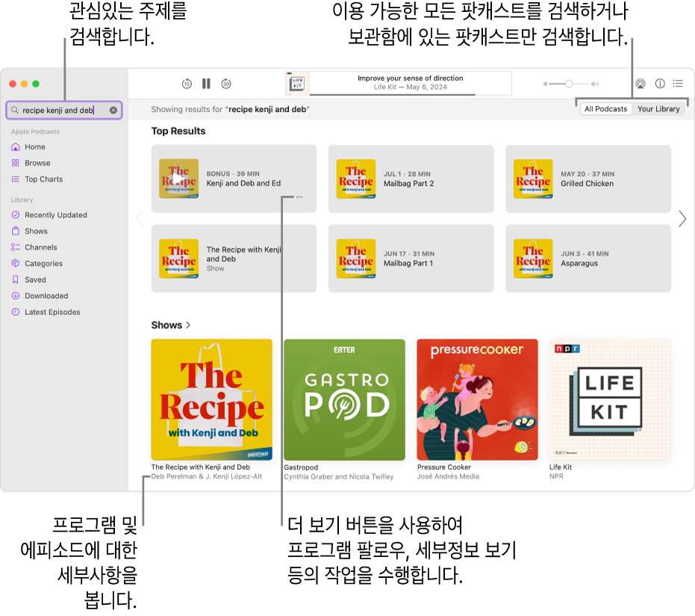Open the Pressure Cooker show artwork
695x616 pixels.
coord(477,399)
